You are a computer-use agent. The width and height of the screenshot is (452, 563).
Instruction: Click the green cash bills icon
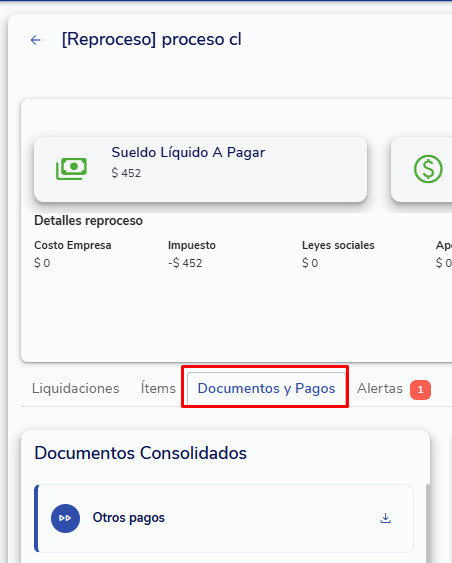point(71,168)
